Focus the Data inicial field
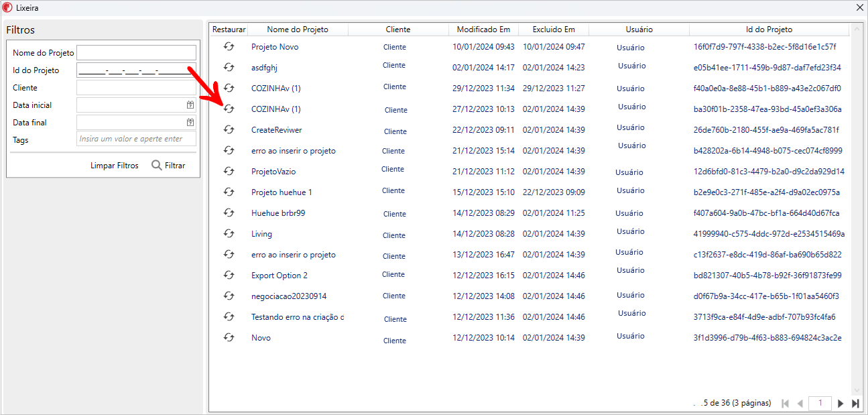Image resolution: width=868 pixels, height=415 pixels. 136,105
